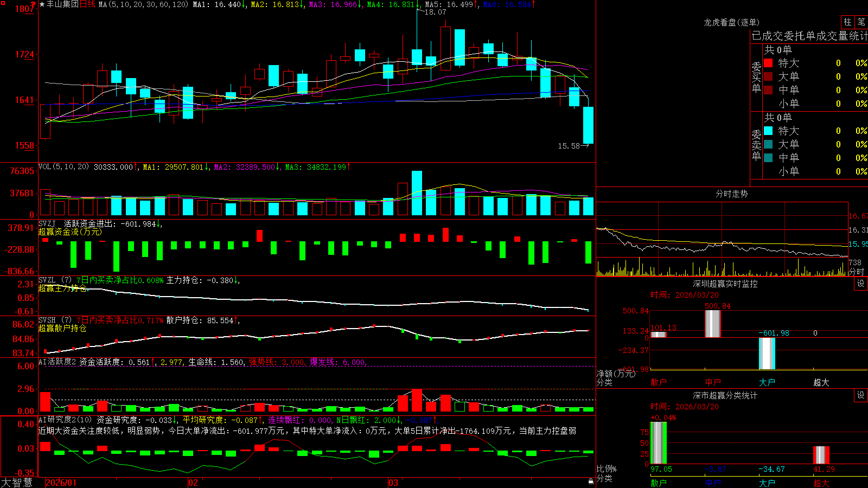Image resolution: width=868 pixels, height=488 pixels.
Task: Click the 02 month marker on the timeline
Action: tap(193, 483)
